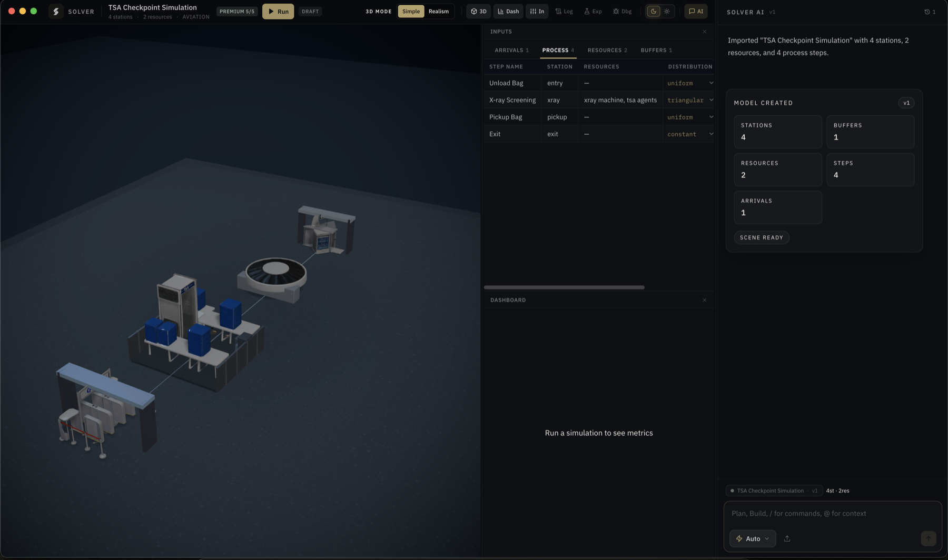Open Unload Bag distribution dropdown

pyautogui.click(x=690, y=83)
